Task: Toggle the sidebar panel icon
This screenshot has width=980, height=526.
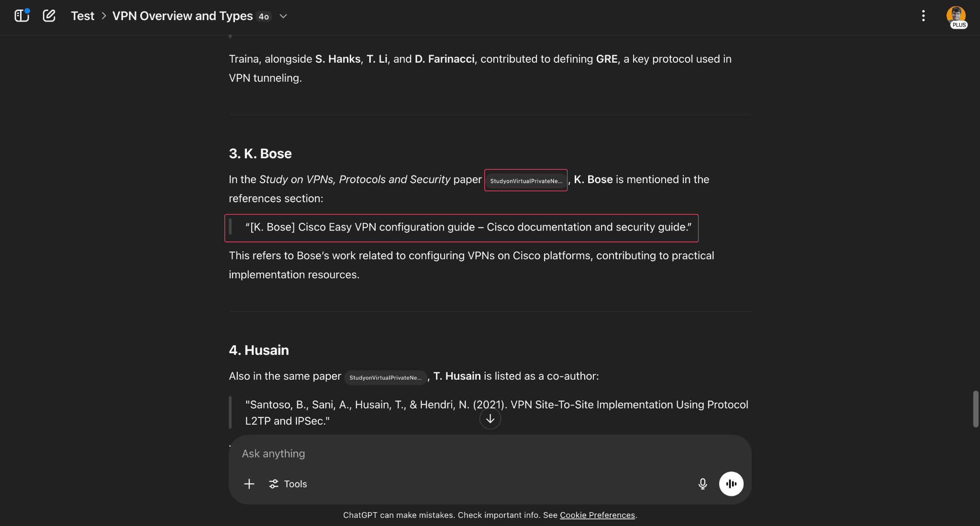Action: coord(22,16)
